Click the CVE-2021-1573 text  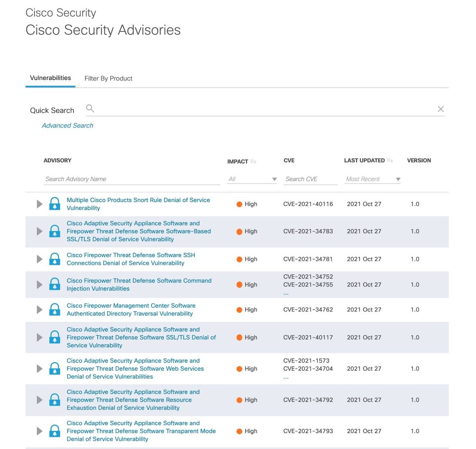click(306, 361)
